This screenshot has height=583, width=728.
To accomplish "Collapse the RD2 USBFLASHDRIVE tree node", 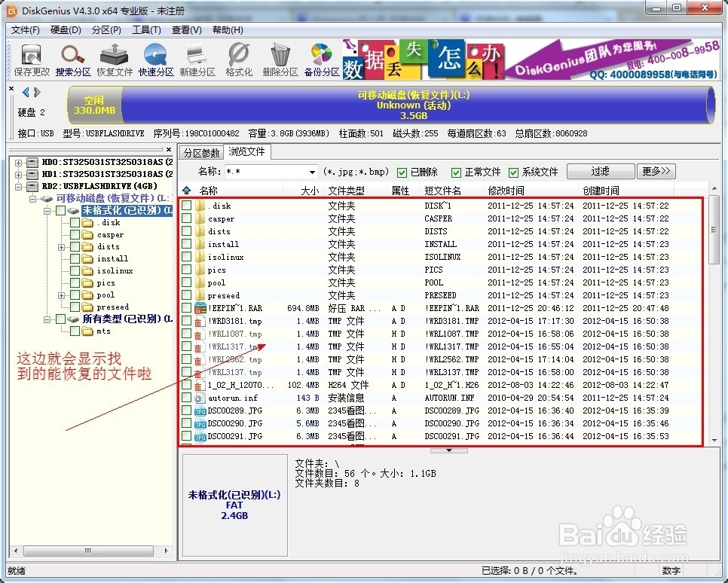I will click(x=19, y=187).
